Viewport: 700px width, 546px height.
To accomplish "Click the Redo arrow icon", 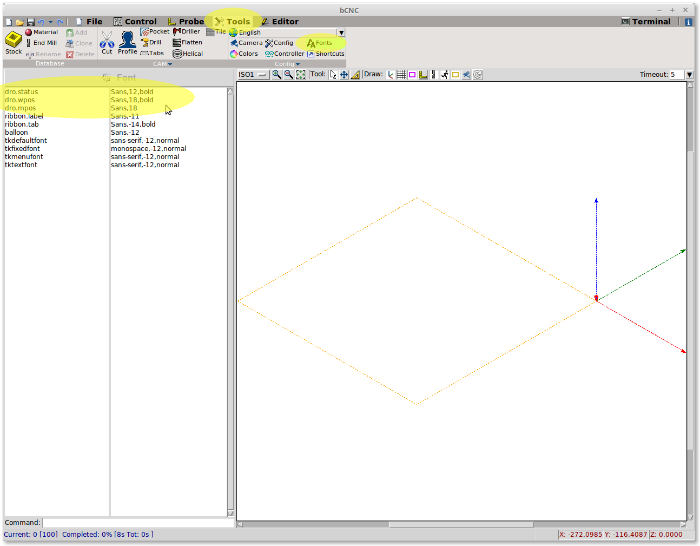I will coord(60,22).
